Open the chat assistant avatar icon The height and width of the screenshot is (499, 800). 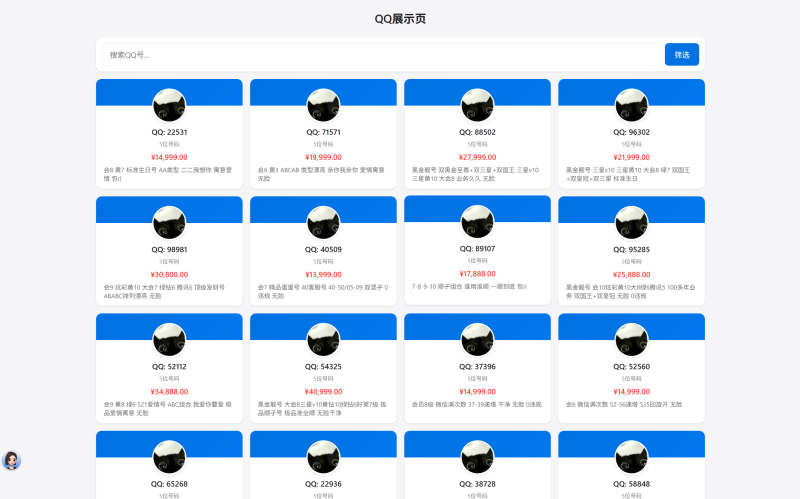click(11, 460)
